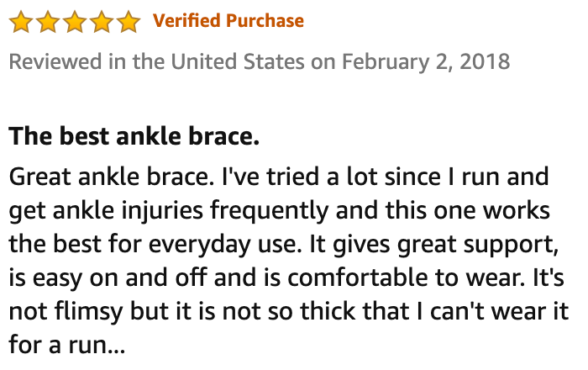Click the word comfortable in the review

click(x=357, y=277)
